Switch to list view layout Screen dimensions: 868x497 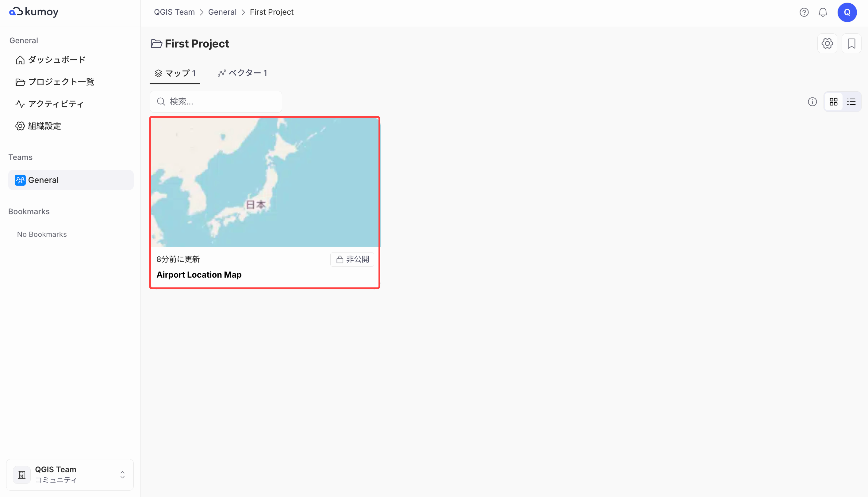point(851,101)
